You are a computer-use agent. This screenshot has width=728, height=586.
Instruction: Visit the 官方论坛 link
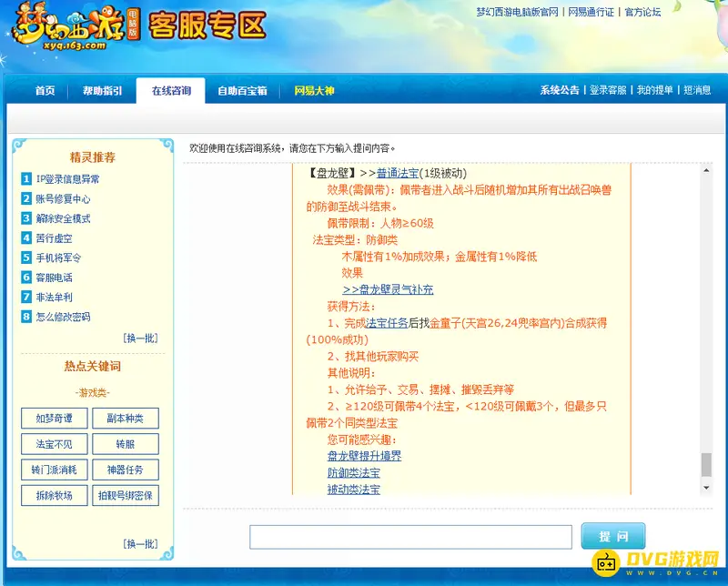click(642, 12)
